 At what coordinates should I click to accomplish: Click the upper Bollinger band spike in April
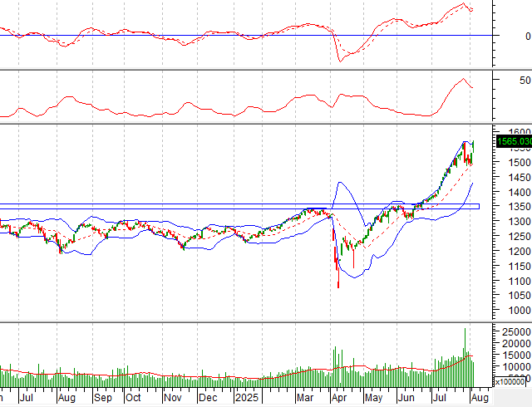[x=340, y=183]
